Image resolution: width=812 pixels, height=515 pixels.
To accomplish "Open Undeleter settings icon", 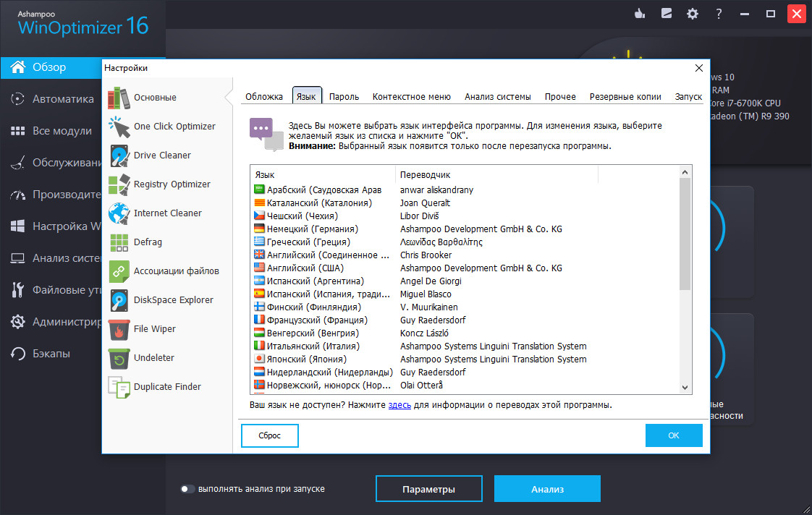I will pyautogui.click(x=119, y=359).
